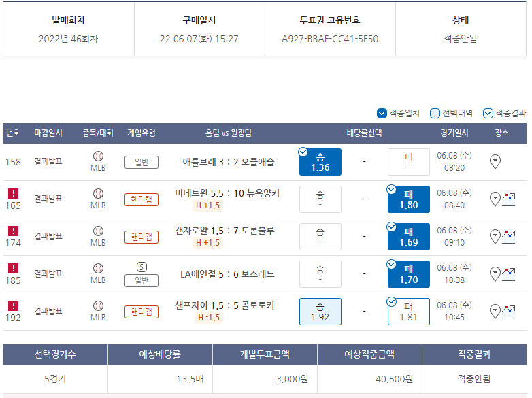Toggle the 적중결과 checkbox
The height and width of the screenshot is (398, 532).
click(488, 113)
